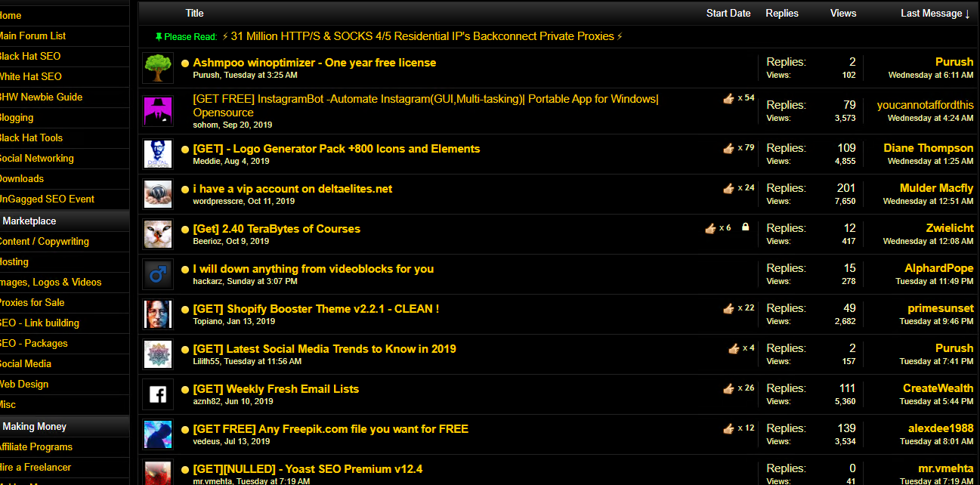Open Weekly Fresh Email Lists thread
The image size is (980, 485).
click(x=276, y=389)
